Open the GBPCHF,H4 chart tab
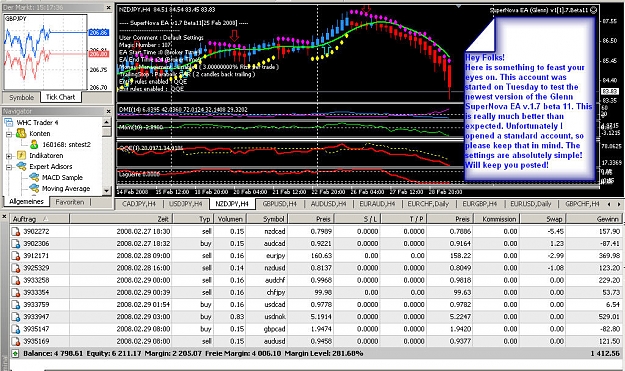Image resolution: width=625 pixels, height=371 pixels. 582,204
